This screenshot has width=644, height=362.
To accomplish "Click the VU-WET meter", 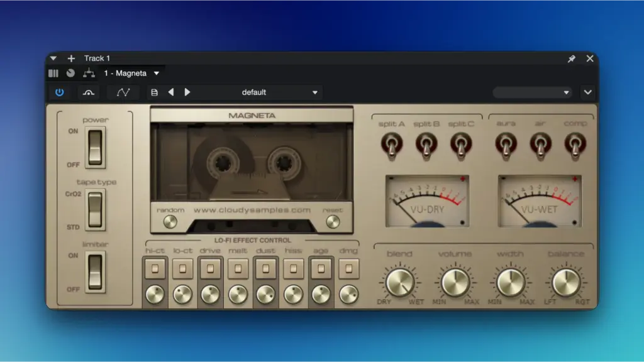I will tap(540, 201).
